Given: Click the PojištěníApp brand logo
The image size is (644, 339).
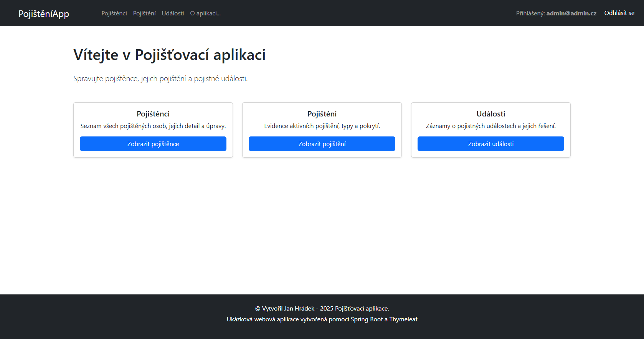Looking at the screenshot, I should pyautogui.click(x=44, y=14).
